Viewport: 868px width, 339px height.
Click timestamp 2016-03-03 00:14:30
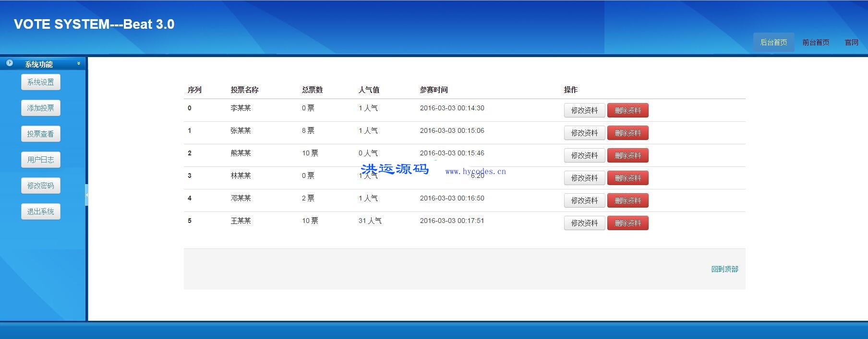(x=452, y=108)
